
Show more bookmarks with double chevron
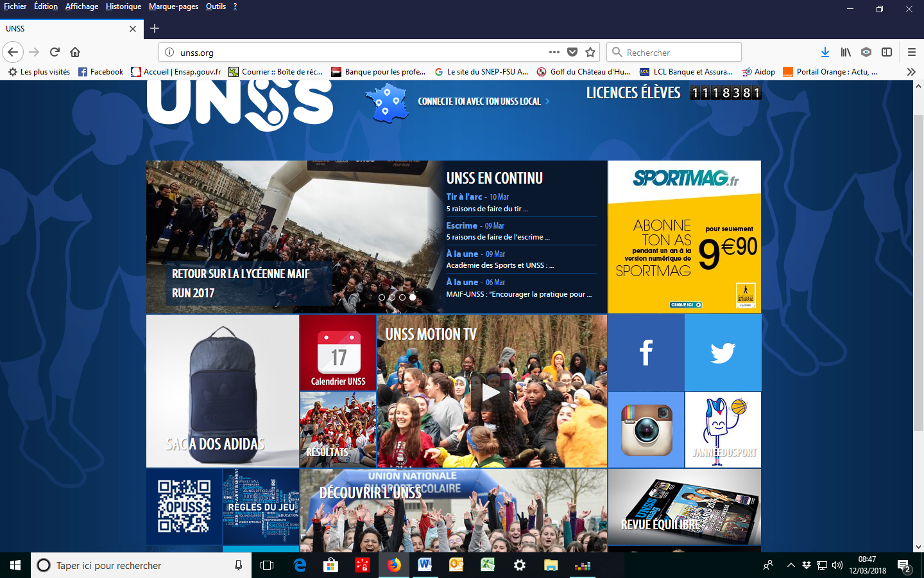911,72
